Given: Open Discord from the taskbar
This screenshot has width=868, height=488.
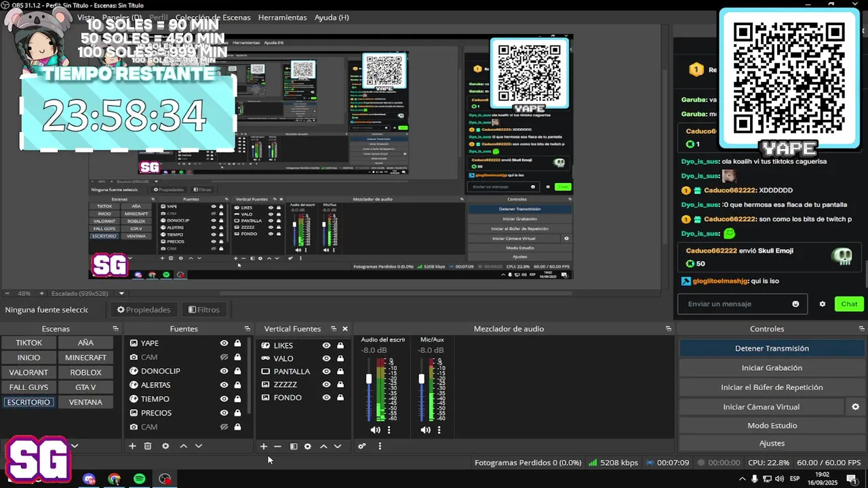Looking at the screenshot, I should (x=89, y=479).
